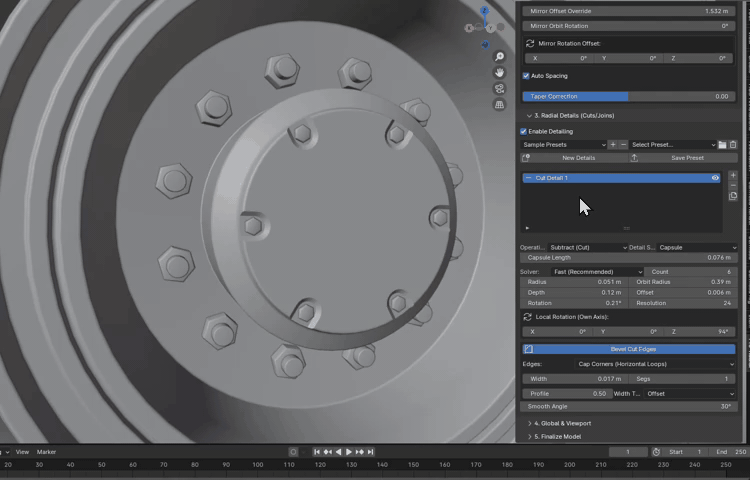Click the viewport zoom magnifier icon
750x480 pixels.
pyautogui.click(x=499, y=57)
